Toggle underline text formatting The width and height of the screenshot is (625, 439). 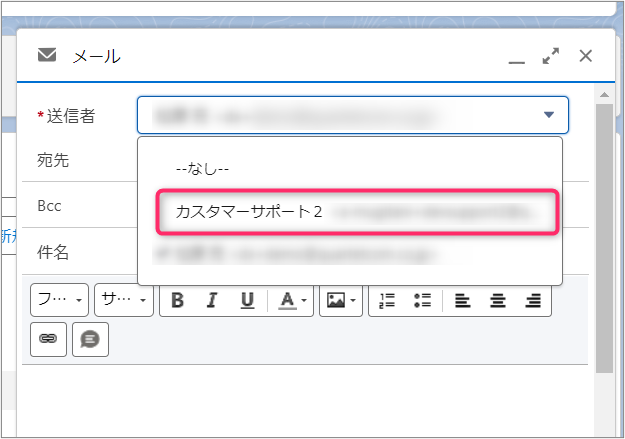point(247,300)
